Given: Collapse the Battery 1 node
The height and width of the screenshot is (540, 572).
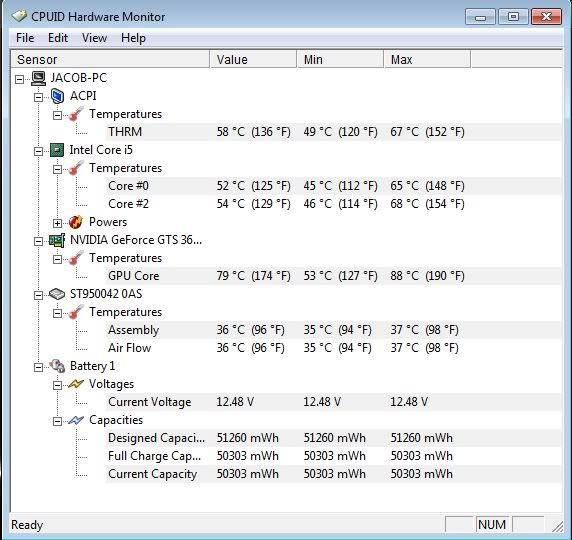Looking at the screenshot, I should (38, 367).
